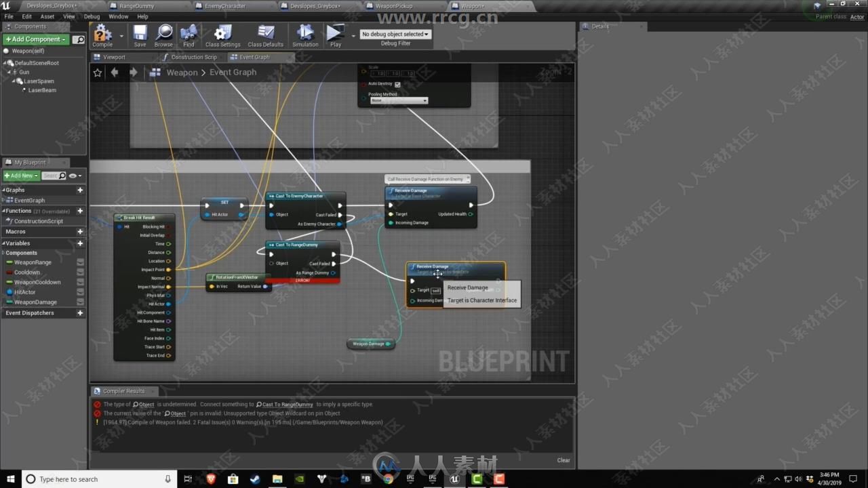The width and height of the screenshot is (868, 488).
Task: Add a new function with plus
Action: pyautogui.click(x=80, y=211)
